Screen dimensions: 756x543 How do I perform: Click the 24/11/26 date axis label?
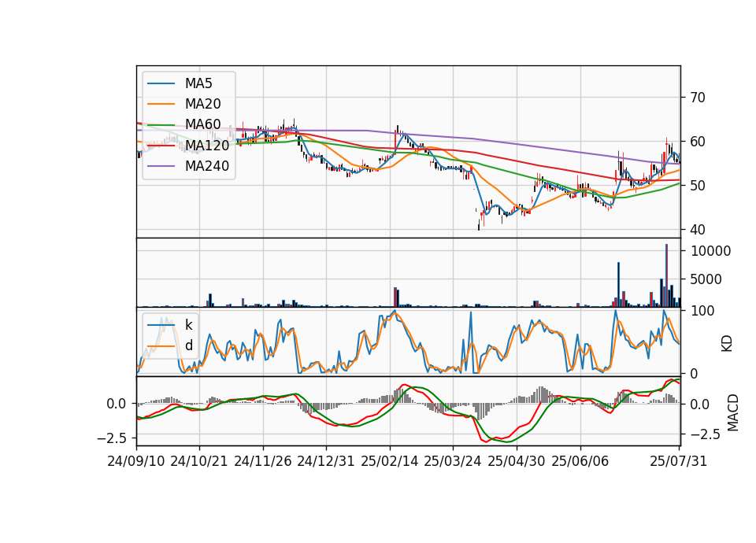point(263,461)
